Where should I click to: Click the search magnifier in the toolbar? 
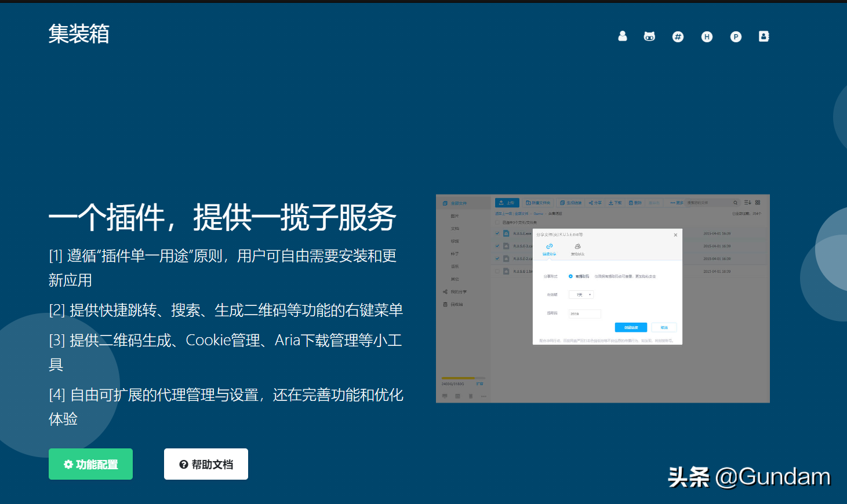736,203
